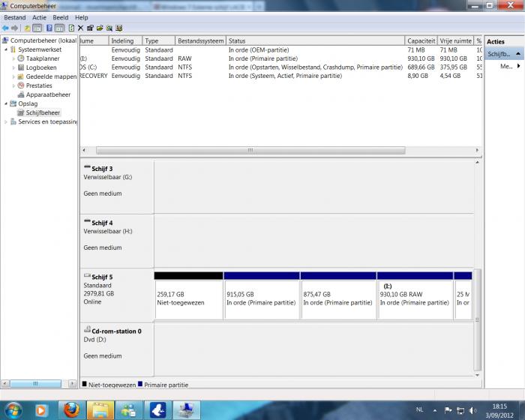The height and width of the screenshot is (420, 525).
Task: Select Schijfbeheer in the tree
Action: [43, 112]
